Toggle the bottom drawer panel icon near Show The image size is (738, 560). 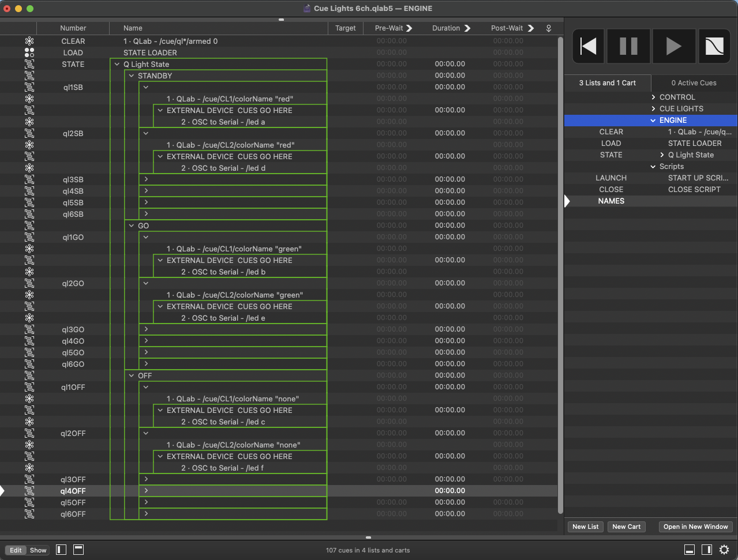click(x=78, y=550)
